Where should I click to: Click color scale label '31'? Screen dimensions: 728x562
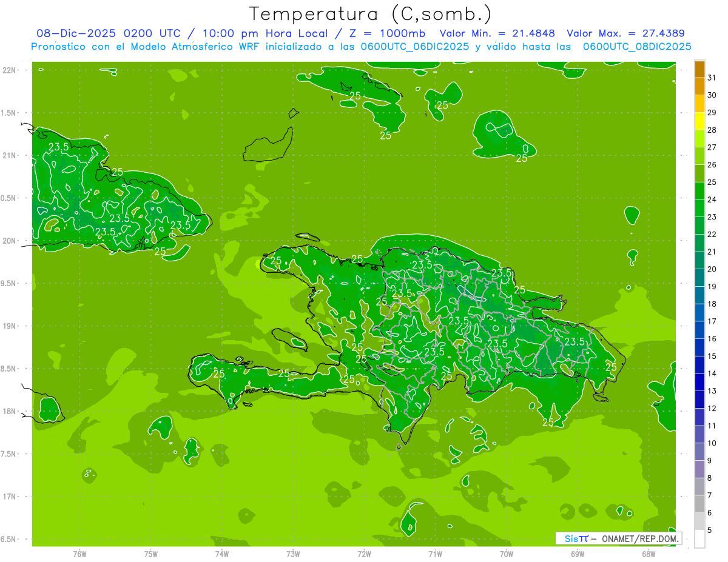[712, 78]
